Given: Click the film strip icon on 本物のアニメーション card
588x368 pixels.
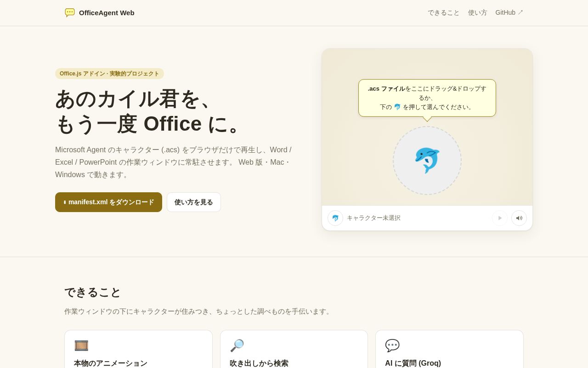Looking at the screenshot, I should 81,345.
